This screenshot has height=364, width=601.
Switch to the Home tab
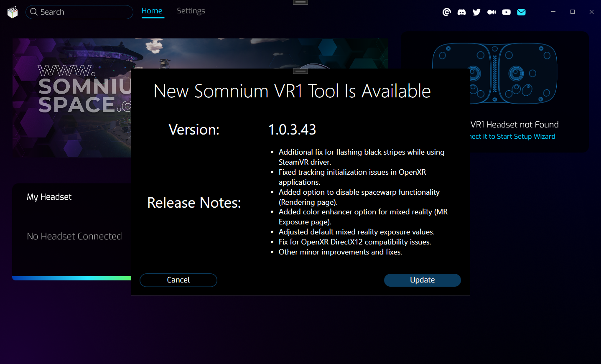pos(152,11)
